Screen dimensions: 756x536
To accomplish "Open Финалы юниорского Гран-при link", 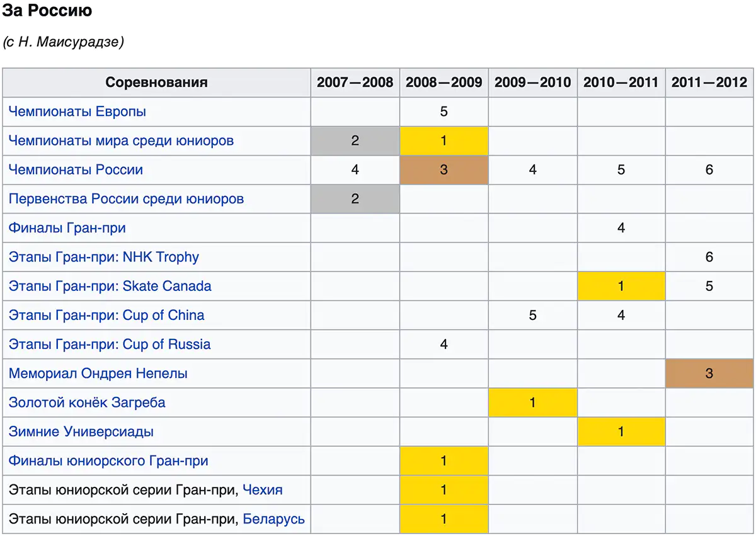I will coord(108,461).
